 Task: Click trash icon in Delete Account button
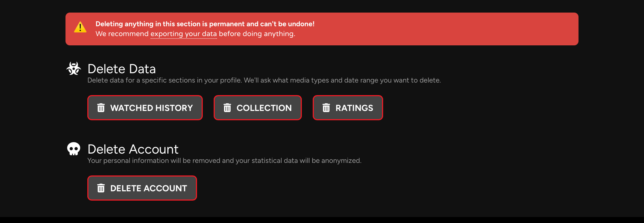pyautogui.click(x=101, y=188)
